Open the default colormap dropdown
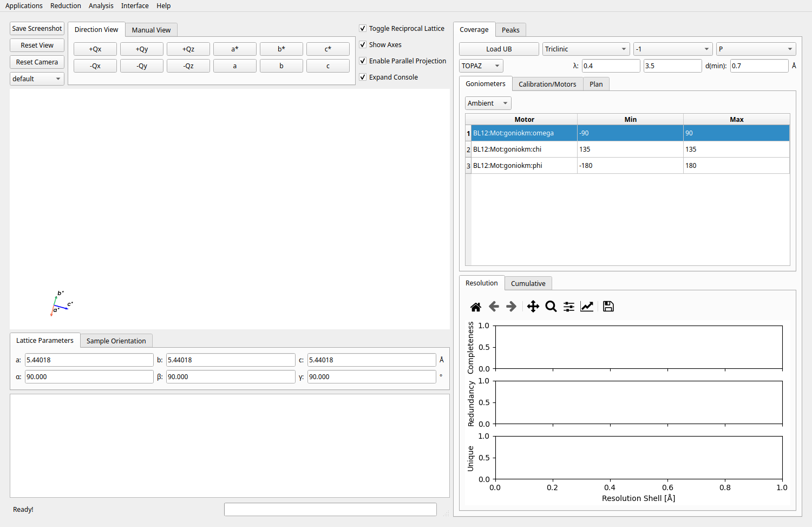This screenshot has width=812, height=527. 37,79
